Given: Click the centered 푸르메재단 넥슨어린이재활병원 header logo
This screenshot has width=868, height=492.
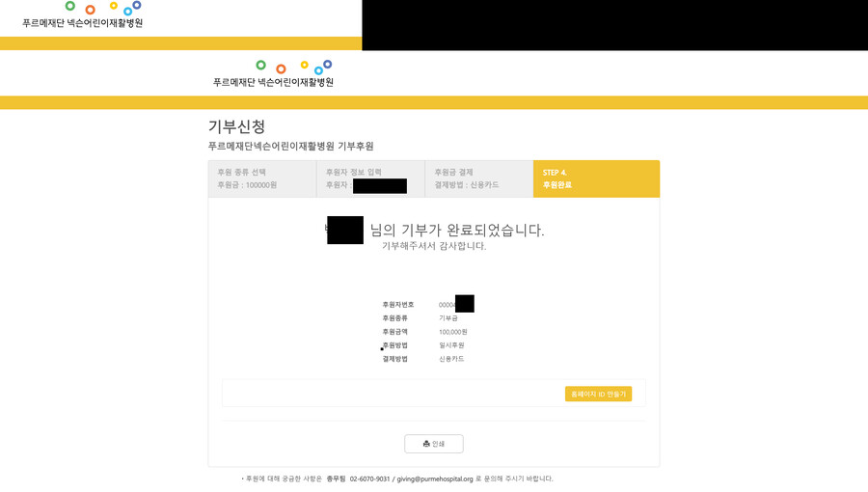Looking at the screenshot, I should tap(273, 74).
